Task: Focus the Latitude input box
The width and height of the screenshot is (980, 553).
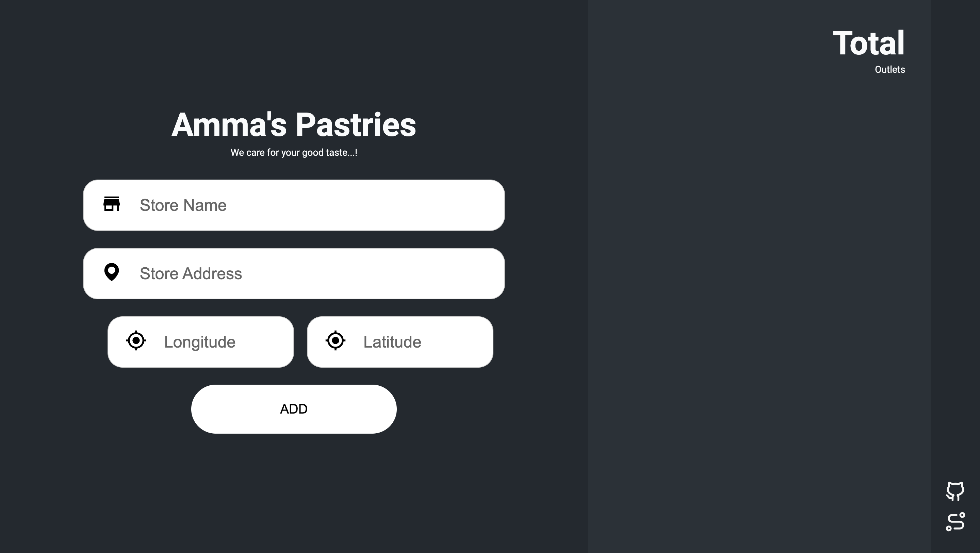Action: coord(407,341)
